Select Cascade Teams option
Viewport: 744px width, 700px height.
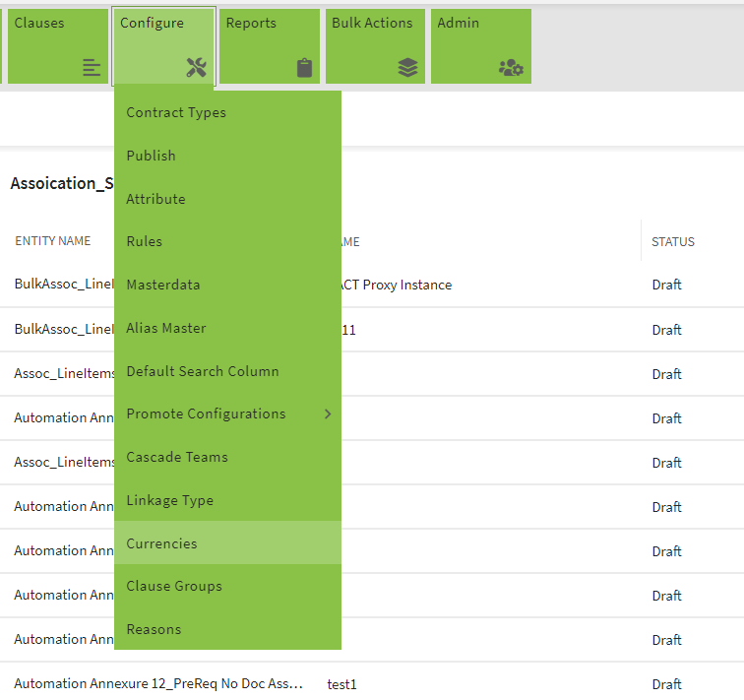[176, 457]
